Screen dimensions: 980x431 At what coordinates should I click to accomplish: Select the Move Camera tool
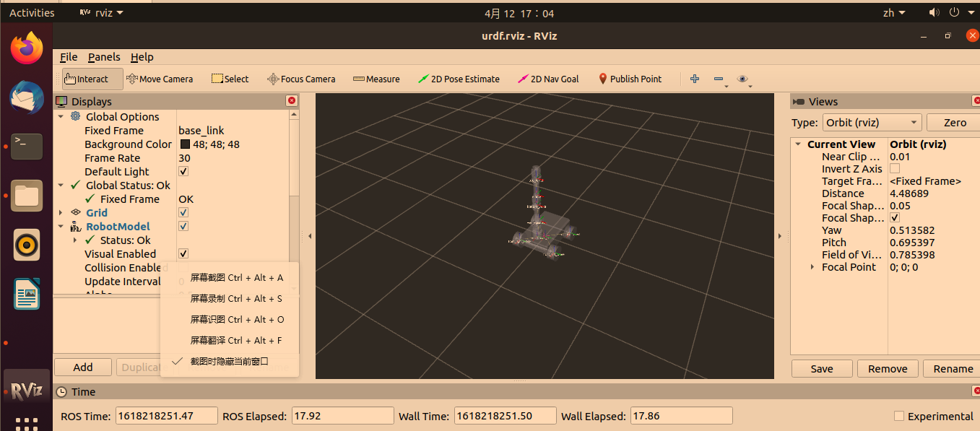[x=160, y=79]
